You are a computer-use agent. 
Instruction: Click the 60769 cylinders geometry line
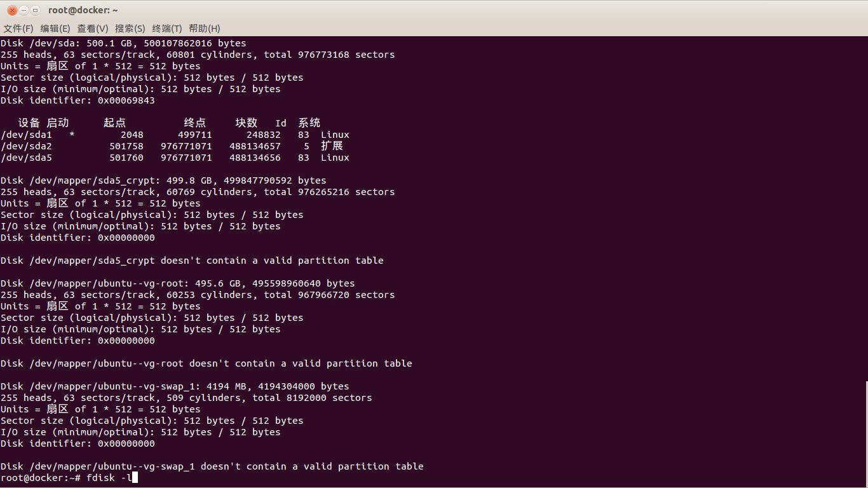pos(198,192)
